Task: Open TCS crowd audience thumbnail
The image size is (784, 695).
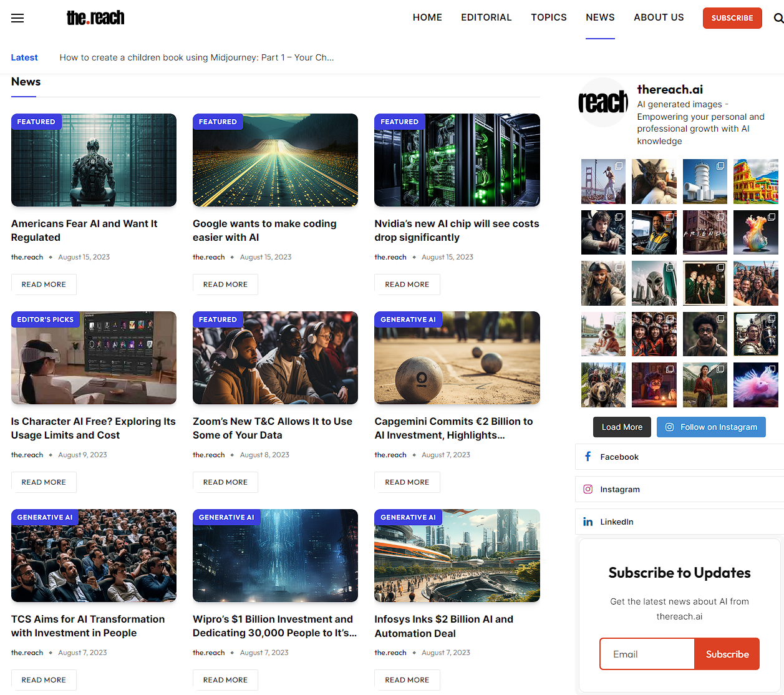Action: click(x=94, y=555)
